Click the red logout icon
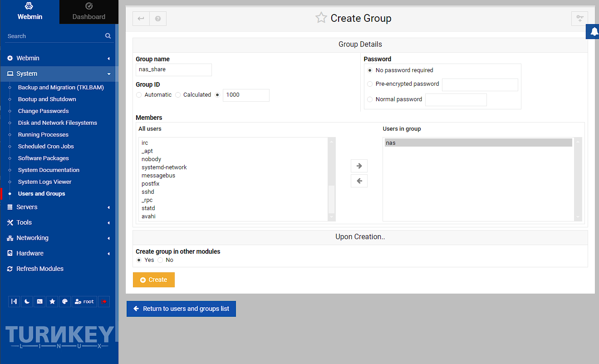Screen dimensions: 599x364 pos(104,301)
